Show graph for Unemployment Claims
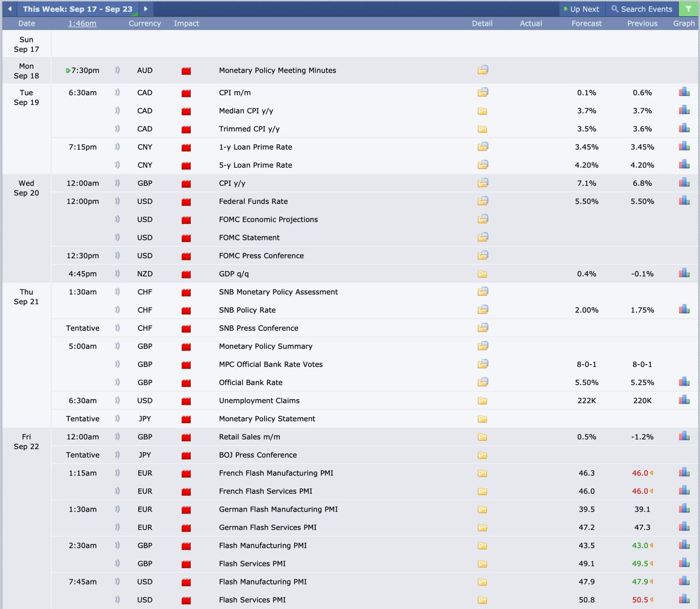Screen dimensions: 700x609 pos(684,400)
